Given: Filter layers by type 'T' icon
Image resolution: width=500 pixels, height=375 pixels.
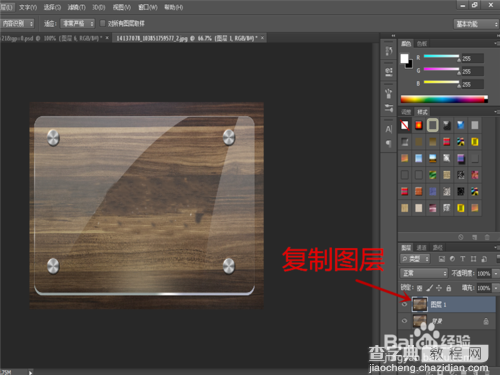Looking at the screenshot, I should tap(463, 259).
